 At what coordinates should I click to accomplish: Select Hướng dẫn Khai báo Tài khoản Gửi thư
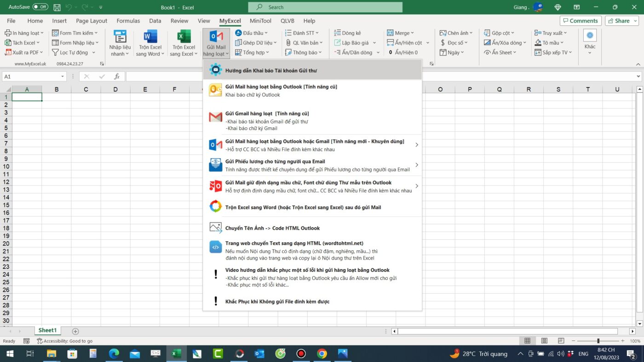coord(277,70)
